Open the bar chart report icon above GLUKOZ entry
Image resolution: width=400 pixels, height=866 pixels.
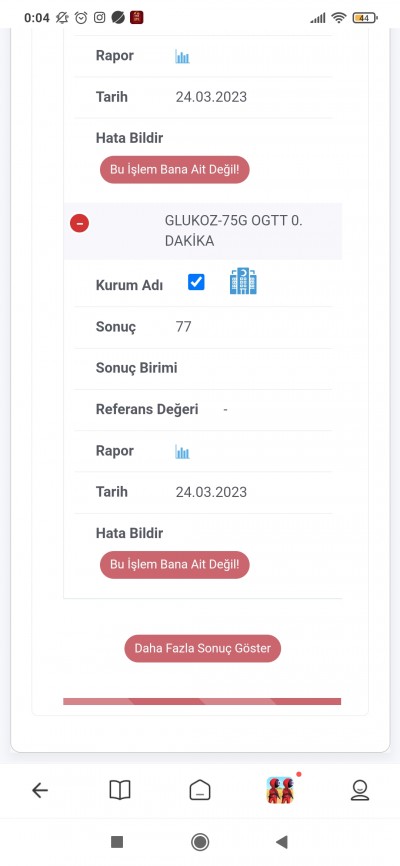(x=182, y=56)
